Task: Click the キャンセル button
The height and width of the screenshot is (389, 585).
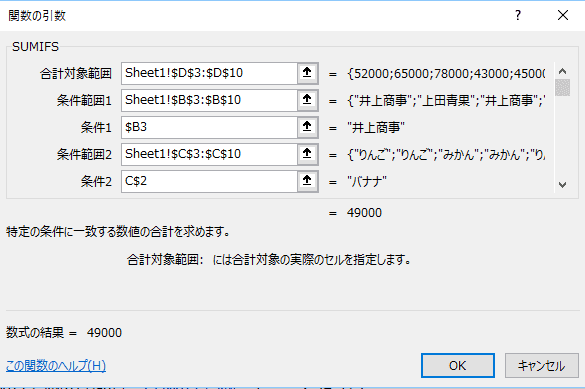Action: click(x=541, y=366)
